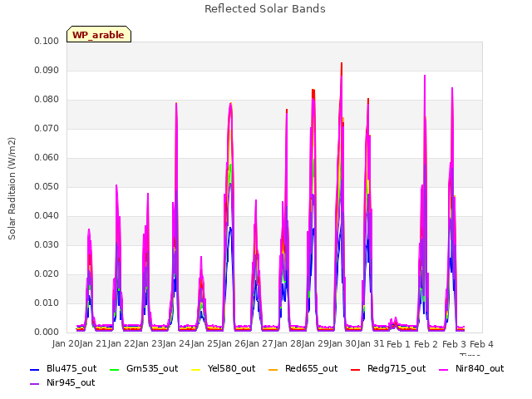Select the Nir945_out legend entry
532x399 pixels.
tap(62, 382)
